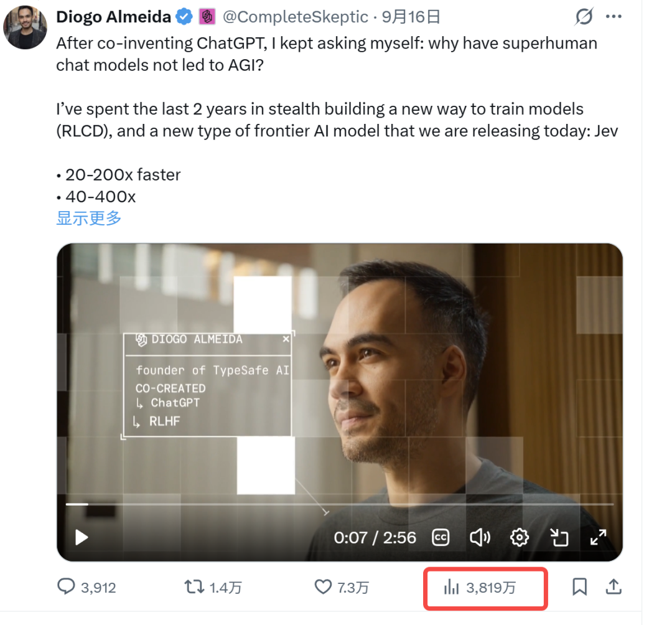Expand tweet with 显示更多 link
The width and height of the screenshot is (672, 625).
point(89,219)
